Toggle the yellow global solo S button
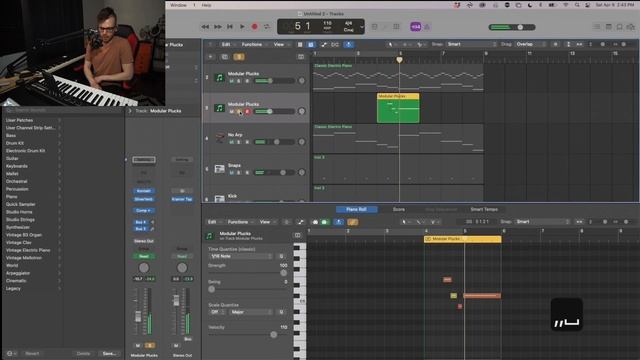Image resolution: width=640 pixels, height=360 pixels. 239,57
